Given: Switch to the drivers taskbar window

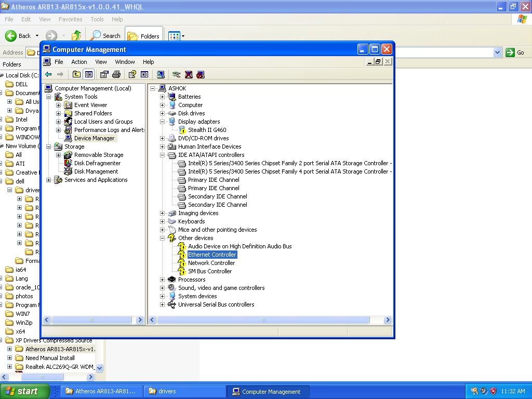Looking at the screenshot, I should click(185, 391).
